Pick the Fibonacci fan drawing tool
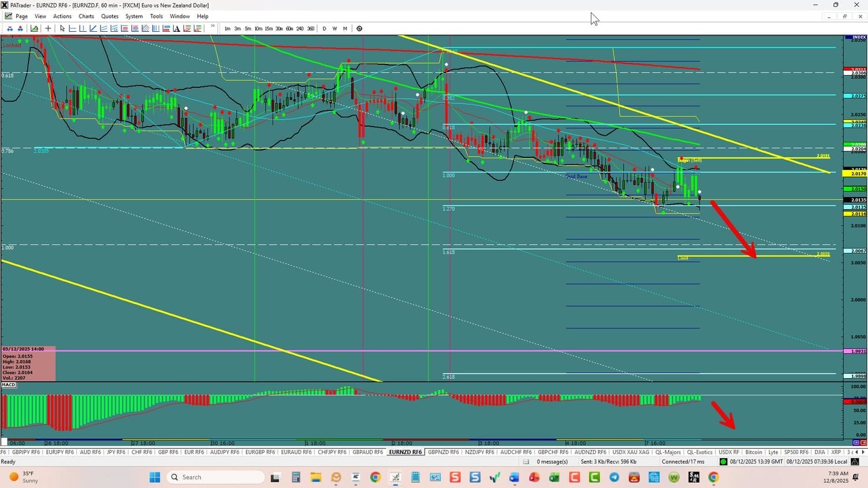Screen dimensions: 868x488 point(145,28)
